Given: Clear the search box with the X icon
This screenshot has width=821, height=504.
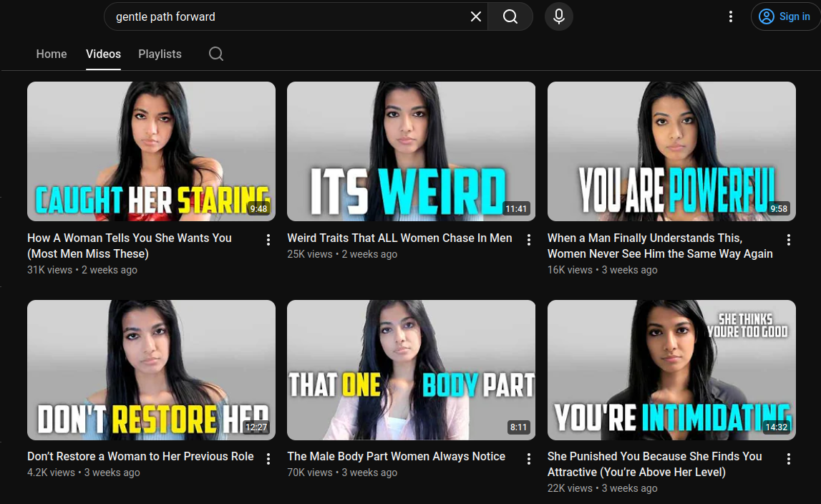Looking at the screenshot, I should [x=475, y=16].
